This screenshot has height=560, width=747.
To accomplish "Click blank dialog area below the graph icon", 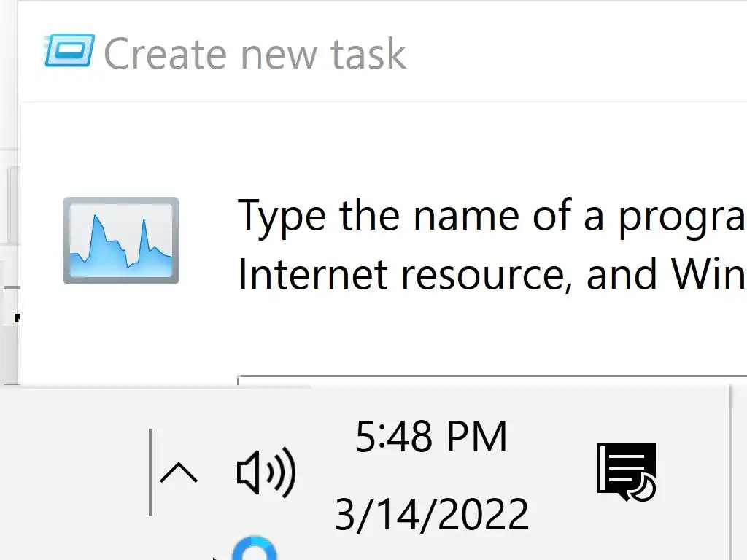I will click(121, 335).
